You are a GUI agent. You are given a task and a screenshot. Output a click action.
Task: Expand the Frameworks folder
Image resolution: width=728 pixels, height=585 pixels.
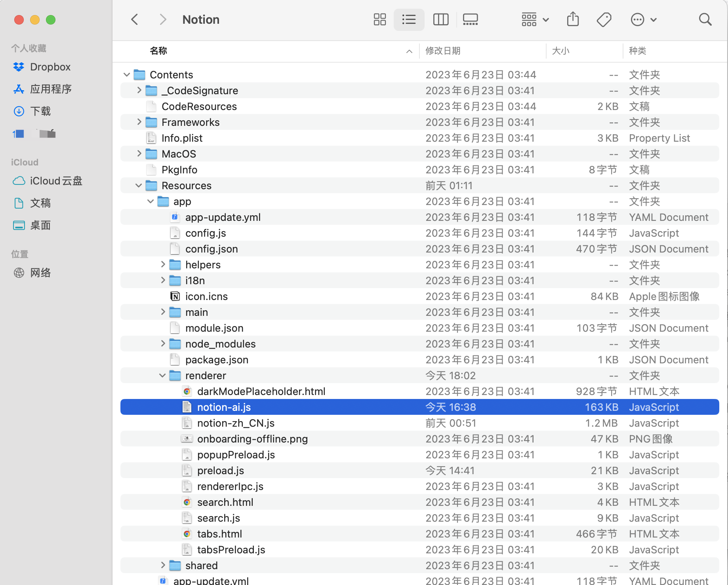click(139, 122)
